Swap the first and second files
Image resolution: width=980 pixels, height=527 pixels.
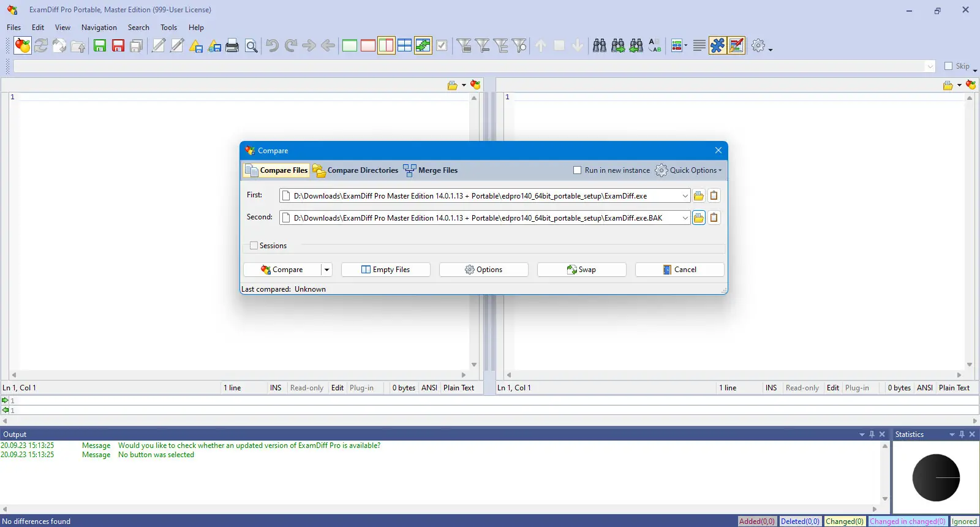(582, 270)
